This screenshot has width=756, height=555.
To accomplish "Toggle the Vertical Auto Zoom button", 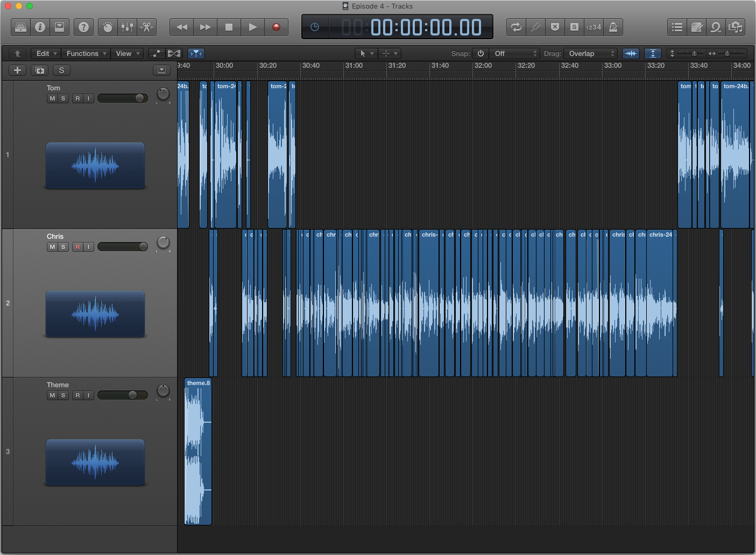I will pyautogui.click(x=653, y=53).
